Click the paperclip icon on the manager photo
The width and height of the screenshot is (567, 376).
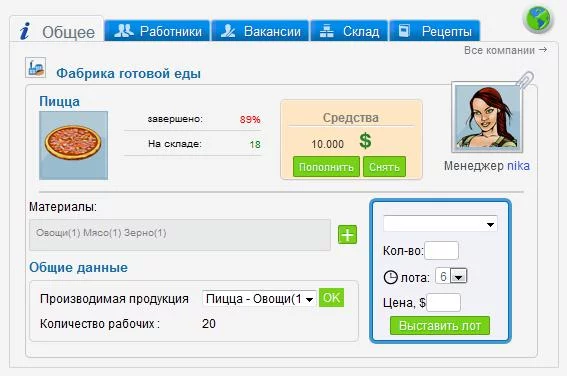pos(525,79)
